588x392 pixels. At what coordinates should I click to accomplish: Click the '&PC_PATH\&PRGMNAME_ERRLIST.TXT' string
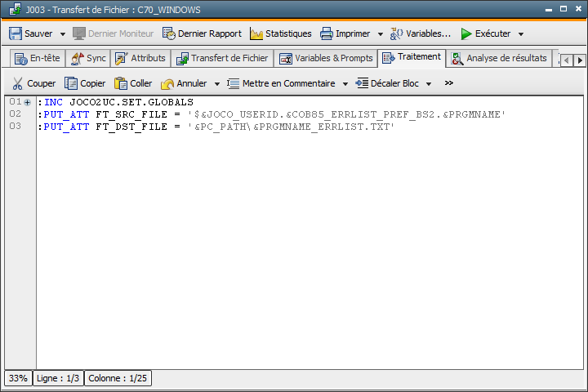click(x=291, y=127)
